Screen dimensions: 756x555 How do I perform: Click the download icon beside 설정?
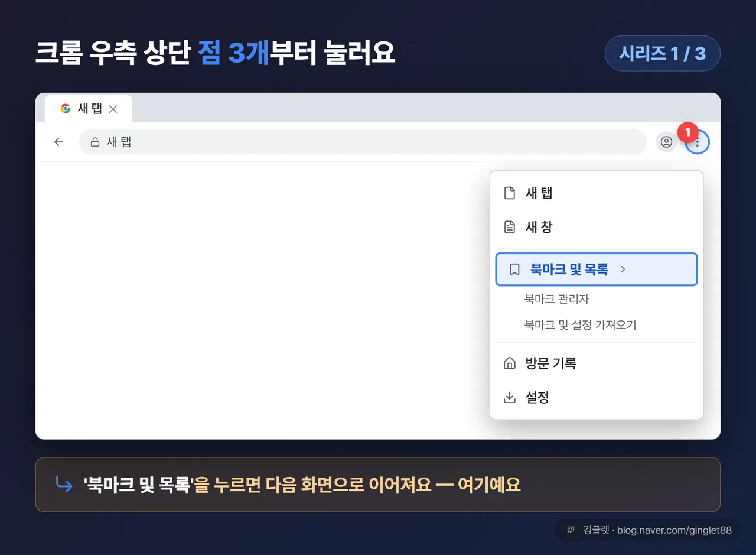coord(509,397)
